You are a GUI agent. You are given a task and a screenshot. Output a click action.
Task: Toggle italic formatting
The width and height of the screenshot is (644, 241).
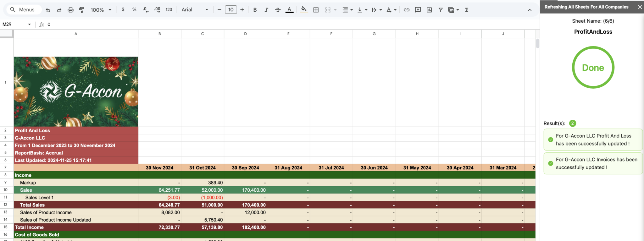point(266,10)
